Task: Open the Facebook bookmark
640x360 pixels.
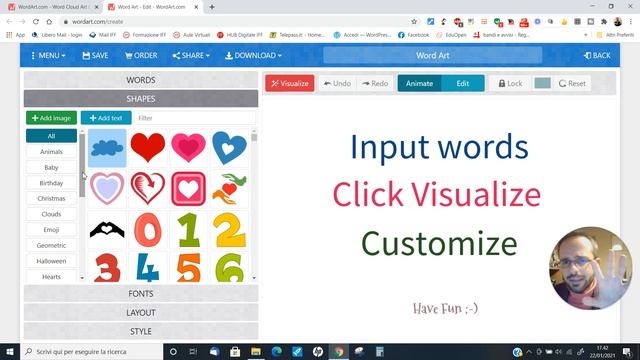Action: [x=413, y=35]
